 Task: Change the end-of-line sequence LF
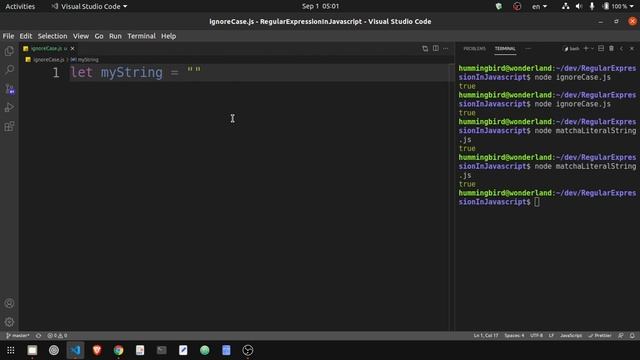(x=551, y=336)
